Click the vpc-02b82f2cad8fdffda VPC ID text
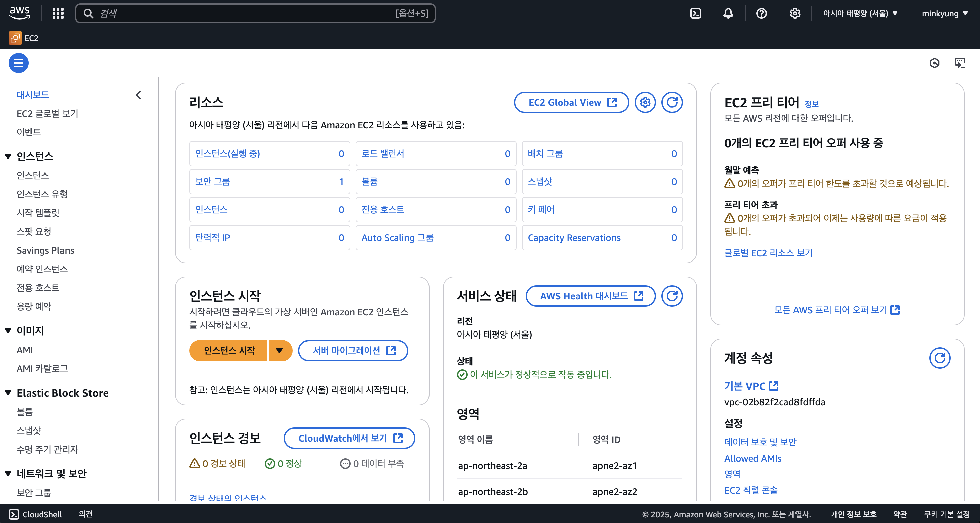980x523 pixels. tap(774, 402)
